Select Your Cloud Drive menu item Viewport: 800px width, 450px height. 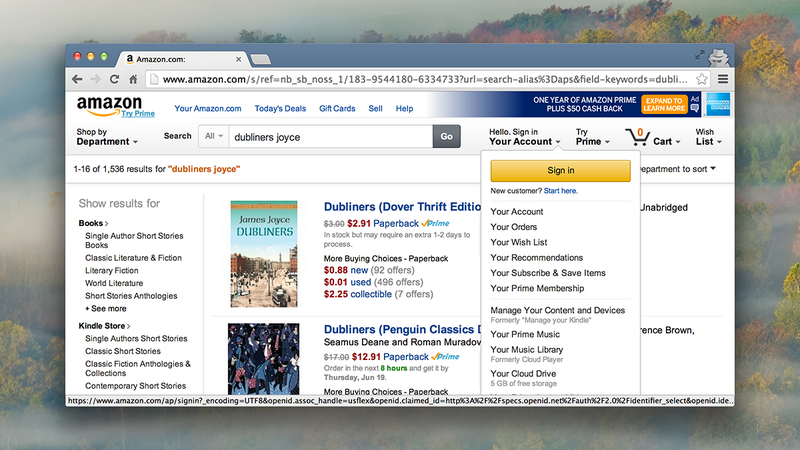click(523, 373)
